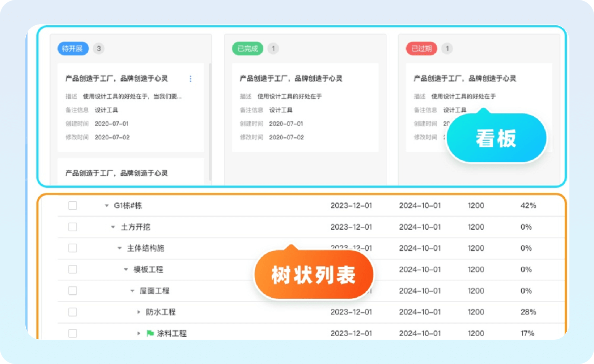The image size is (594, 364).
Task: Select the checkbox for 防水工程 row
Action: (72, 312)
